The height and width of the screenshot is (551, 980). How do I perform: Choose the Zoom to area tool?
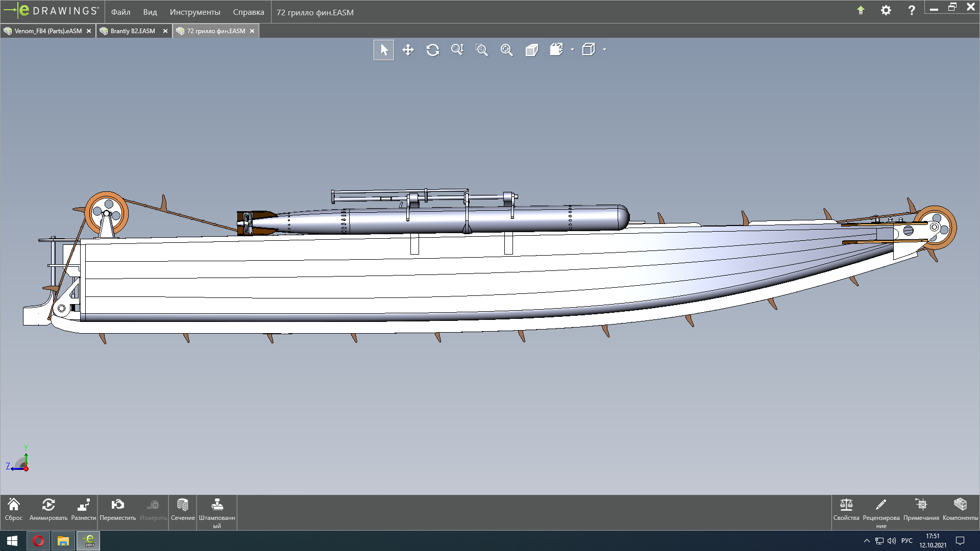(x=482, y=50)
